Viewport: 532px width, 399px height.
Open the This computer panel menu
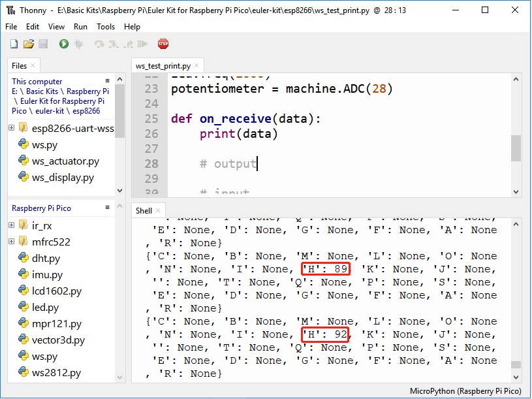point(107,81)
